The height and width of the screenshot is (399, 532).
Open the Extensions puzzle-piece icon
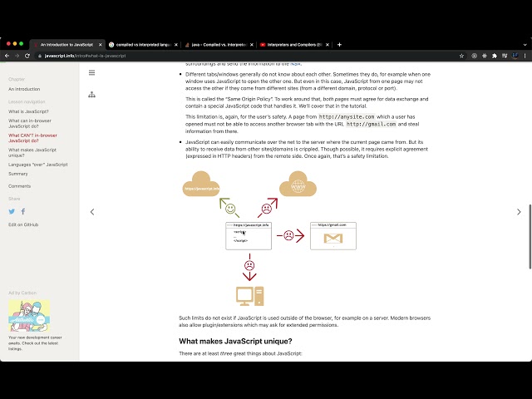coord(495,56)
